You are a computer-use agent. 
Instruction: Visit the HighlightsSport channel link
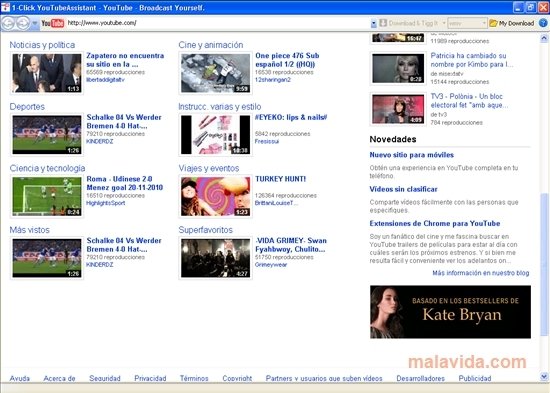(106, 203)
